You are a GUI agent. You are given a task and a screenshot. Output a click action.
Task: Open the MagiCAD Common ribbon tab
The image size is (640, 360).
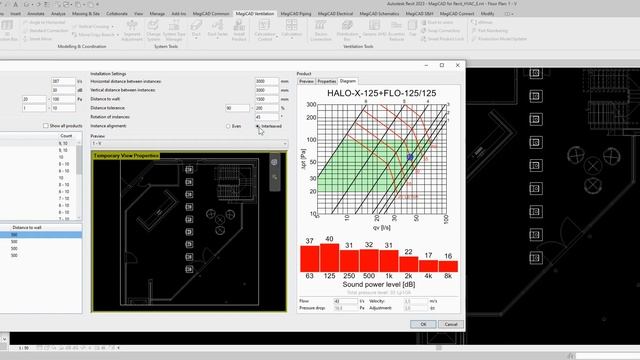[x=211, y=13]
